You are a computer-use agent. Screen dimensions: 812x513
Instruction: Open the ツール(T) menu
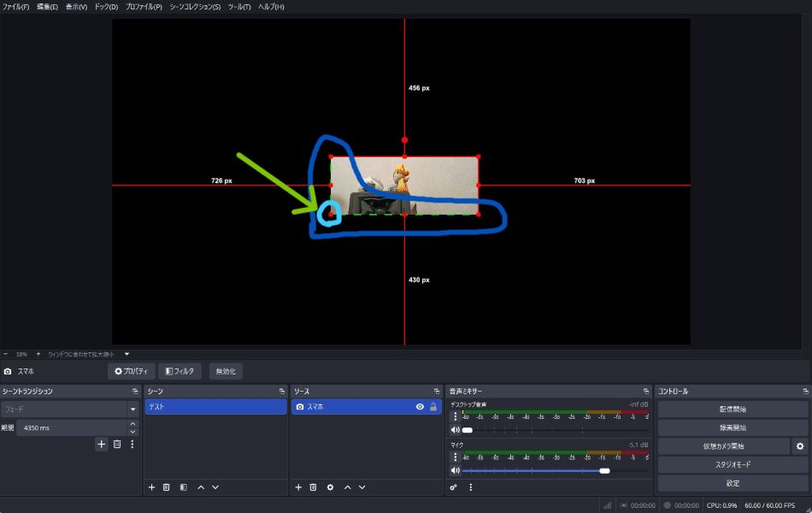pos(239,7)
